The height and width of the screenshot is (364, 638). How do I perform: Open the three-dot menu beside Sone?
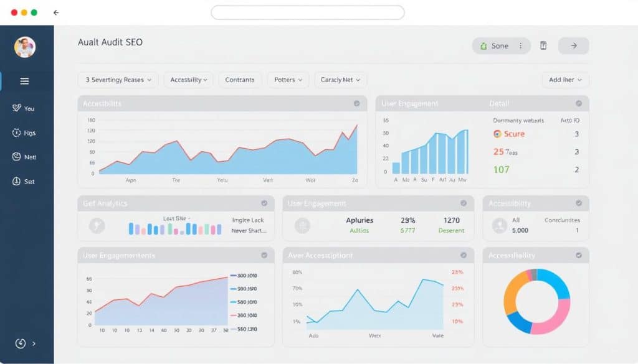click(520, 46)
